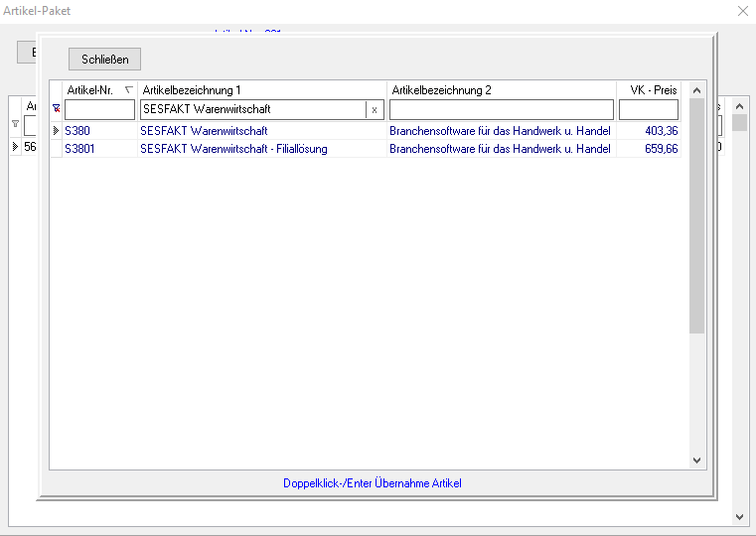Select article number S3801
Viewport: 756px width, 536px height.
click(x=80, y=149)
